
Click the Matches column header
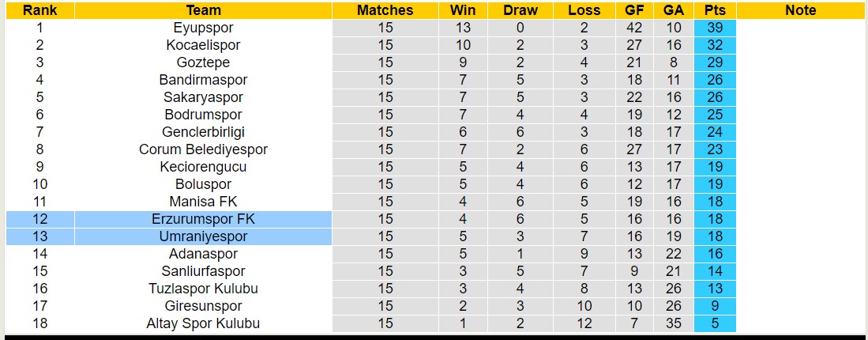pos(385,10)
